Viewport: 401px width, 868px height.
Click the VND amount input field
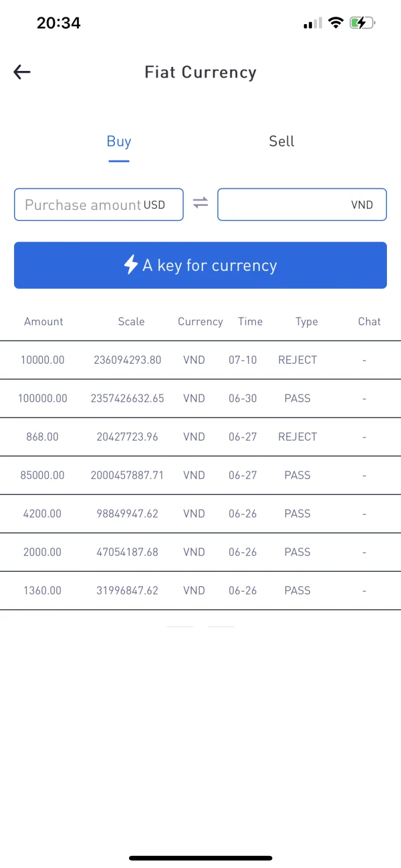[301, 205]
